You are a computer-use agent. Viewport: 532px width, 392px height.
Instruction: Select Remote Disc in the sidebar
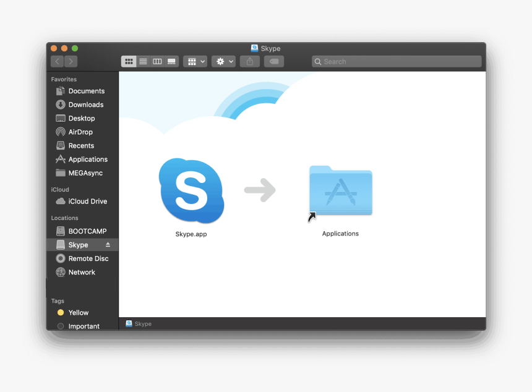click(82, 258)
